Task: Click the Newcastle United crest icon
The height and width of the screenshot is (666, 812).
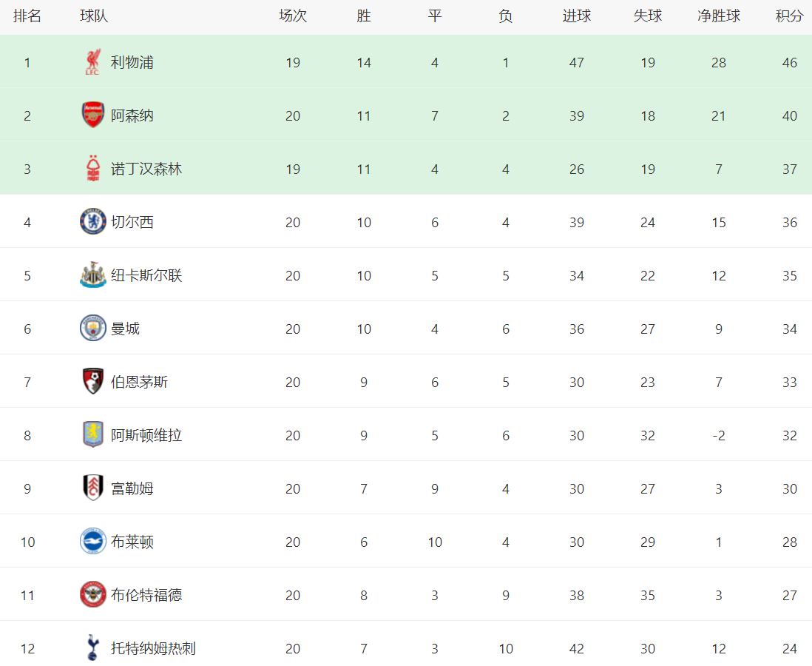Action: (93, 275)
